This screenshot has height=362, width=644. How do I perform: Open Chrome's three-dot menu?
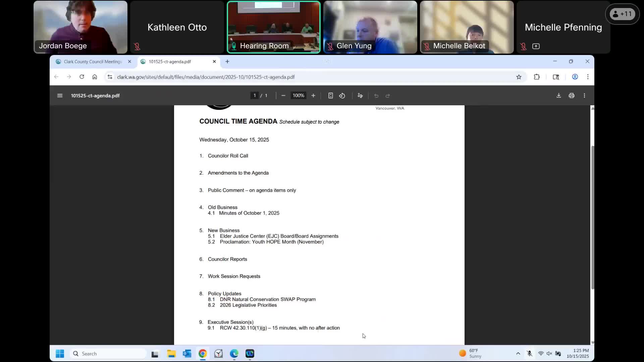(x=588, y=77)
